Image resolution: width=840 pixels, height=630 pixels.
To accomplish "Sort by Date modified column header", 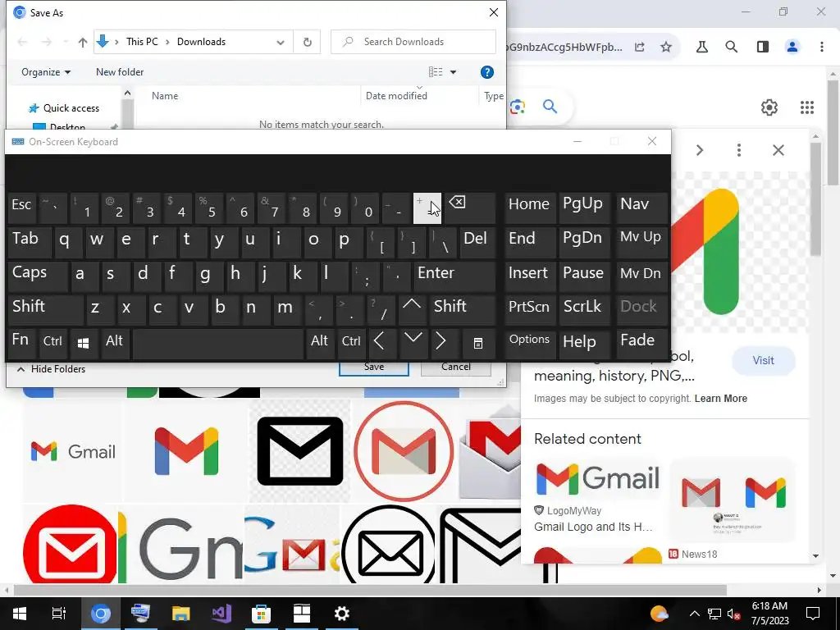I will [396, 96].
